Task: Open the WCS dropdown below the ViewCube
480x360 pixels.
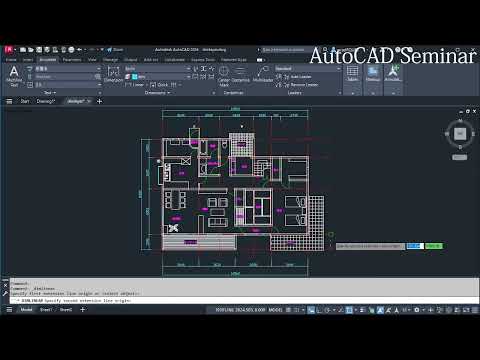Action: pos(460,157)
